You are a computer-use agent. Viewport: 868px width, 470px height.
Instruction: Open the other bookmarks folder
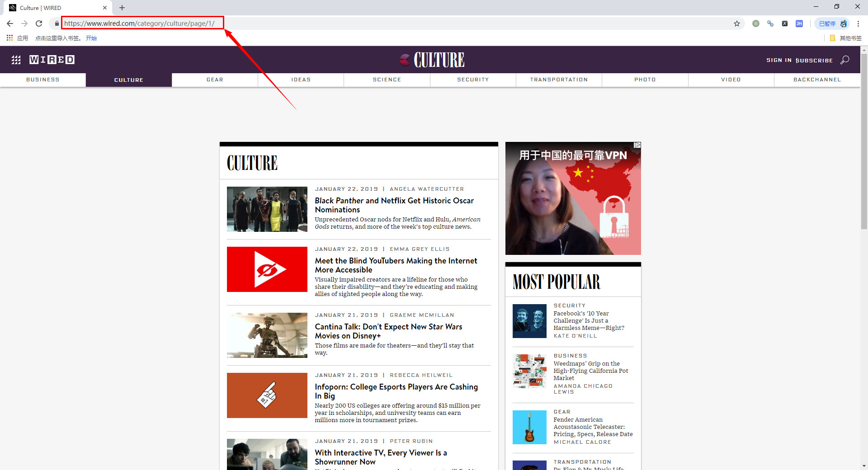845,38
